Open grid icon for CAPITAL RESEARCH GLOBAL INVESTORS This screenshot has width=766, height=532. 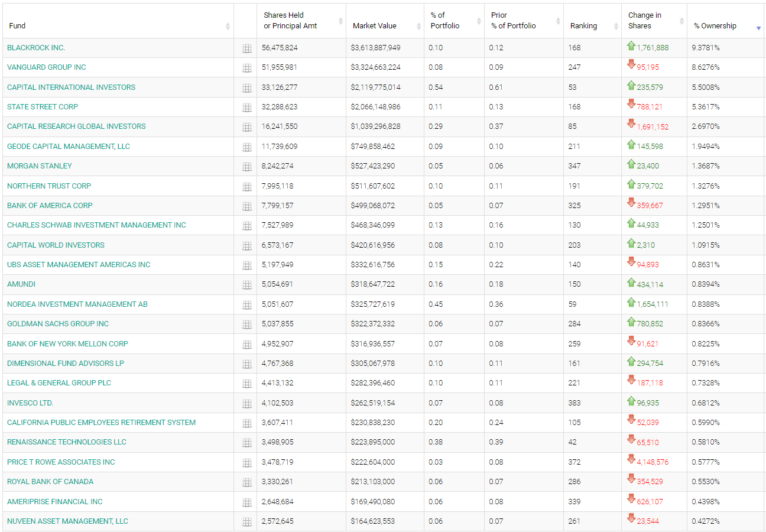point(247,127)
